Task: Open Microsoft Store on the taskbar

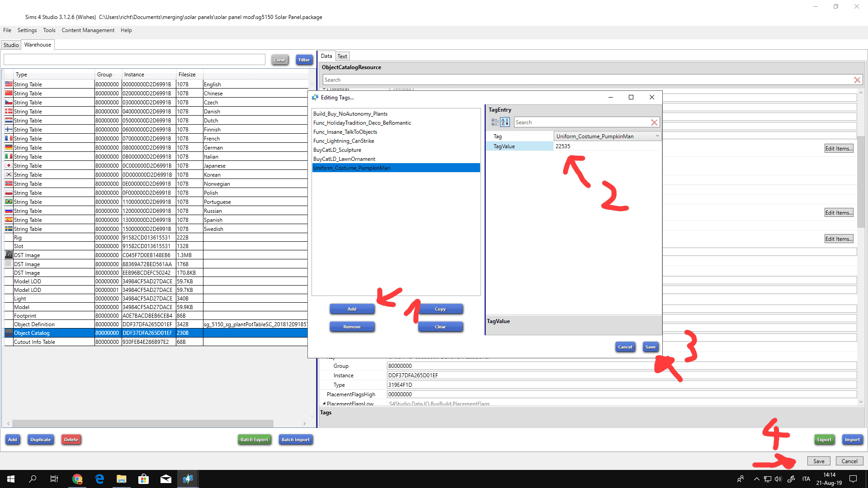Action: tap(144, 479)
